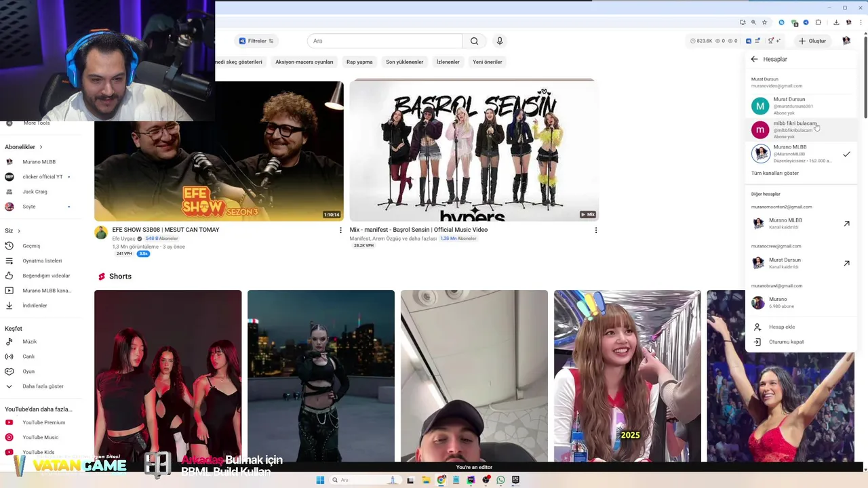This screenshot has height=488, width=868.
Task: Click the Chrome icon in the taskbar
Action: [441, 480]
